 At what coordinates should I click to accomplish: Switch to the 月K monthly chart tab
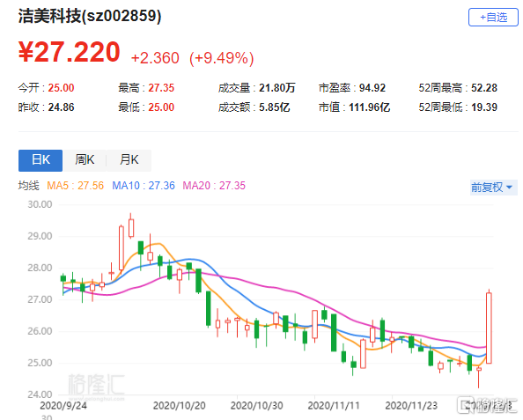click(x=129, y=160)
